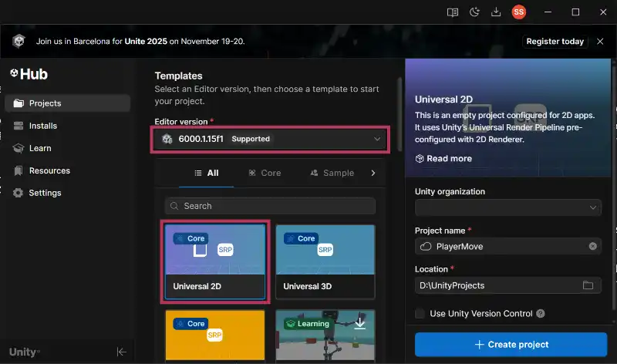Click the template Search field
Viewport: 617px width, 364px height.
click(270, 206)
